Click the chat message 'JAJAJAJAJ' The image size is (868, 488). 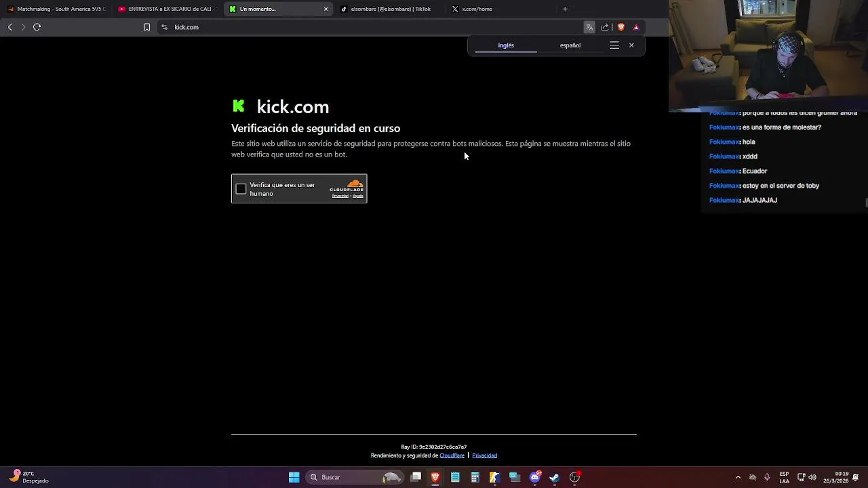tap(759, 200)
